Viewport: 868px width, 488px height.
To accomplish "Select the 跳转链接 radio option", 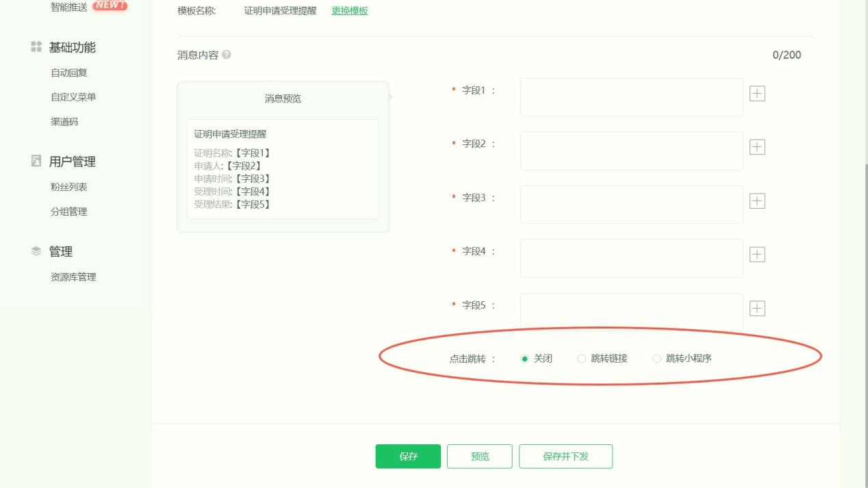I will point(582,359).
